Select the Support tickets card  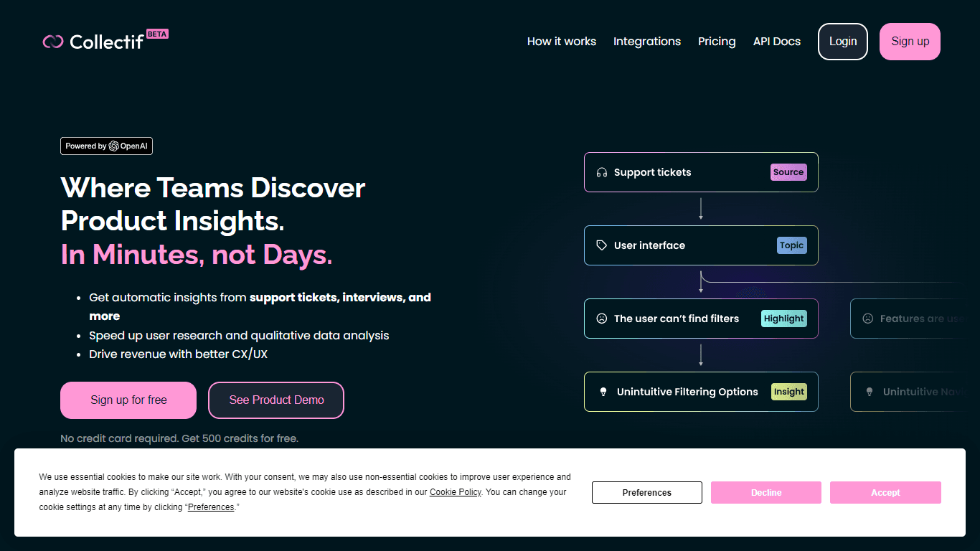[701, 172]
